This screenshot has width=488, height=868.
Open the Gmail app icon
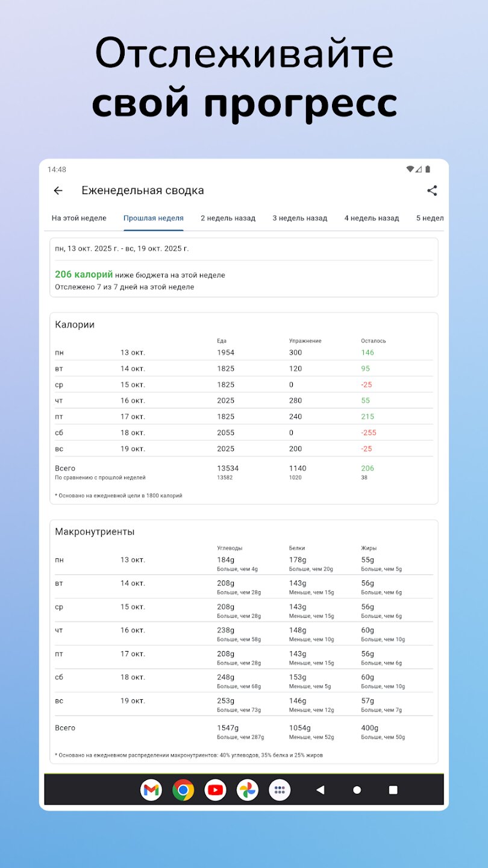pos(151,790)
